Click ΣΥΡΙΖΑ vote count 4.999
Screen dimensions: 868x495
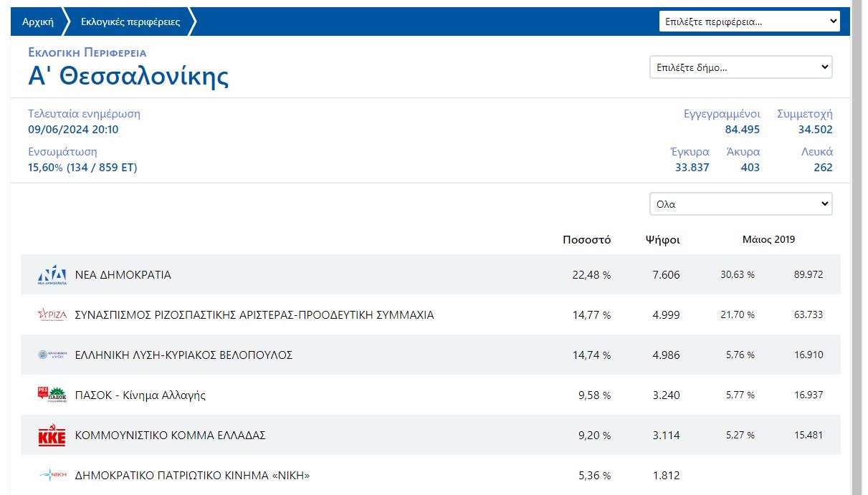click(666, 314)
